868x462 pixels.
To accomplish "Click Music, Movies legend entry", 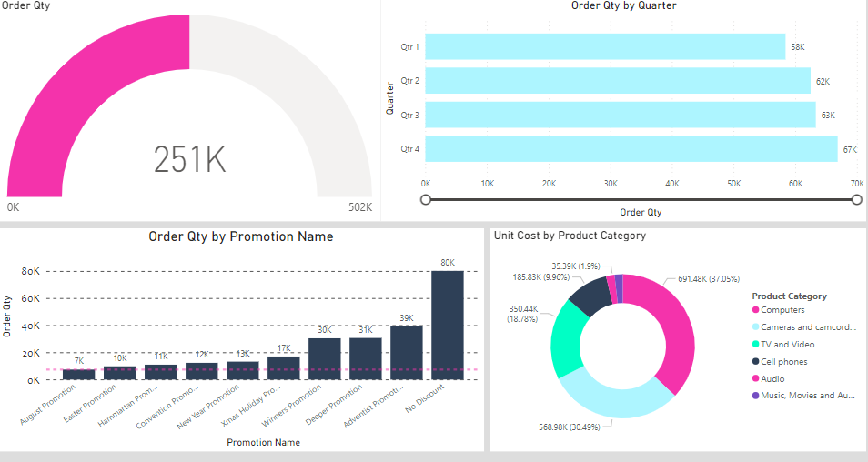I will [x=807, y=396].
